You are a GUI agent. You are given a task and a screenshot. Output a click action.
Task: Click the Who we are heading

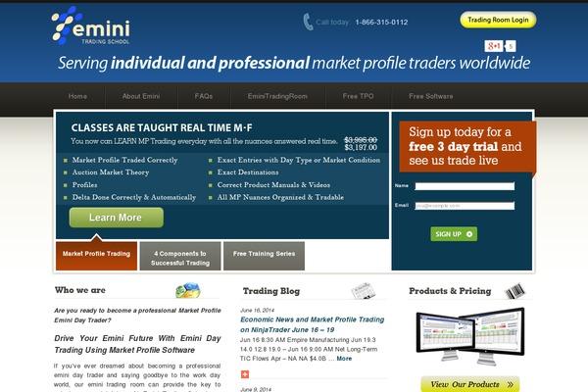click(x=80, y=290)
